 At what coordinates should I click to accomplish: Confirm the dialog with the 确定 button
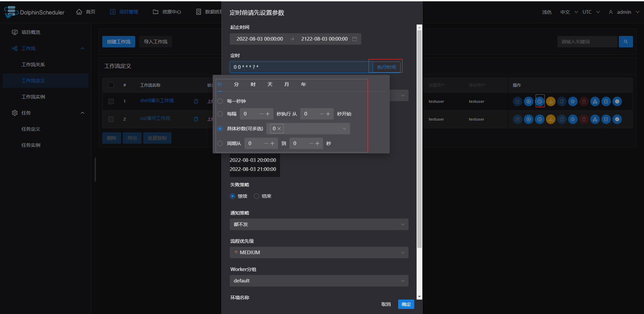[x=406, y=304]
